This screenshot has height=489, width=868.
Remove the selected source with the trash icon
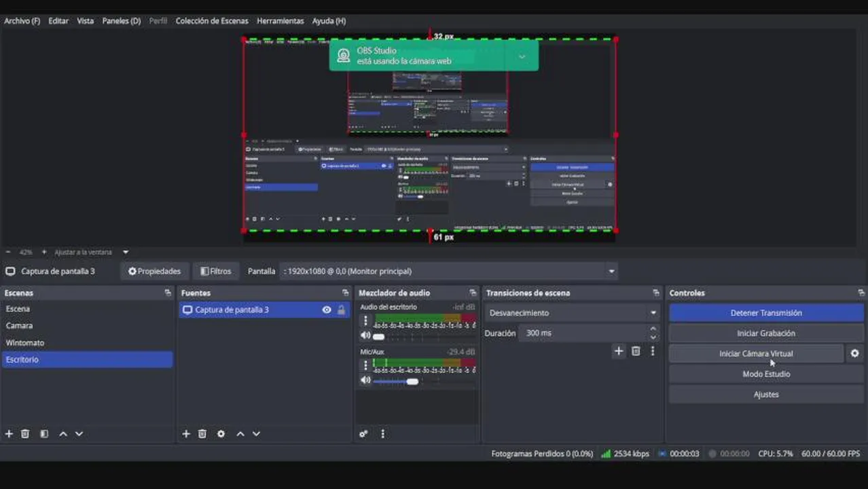click(x=202, y=433)
